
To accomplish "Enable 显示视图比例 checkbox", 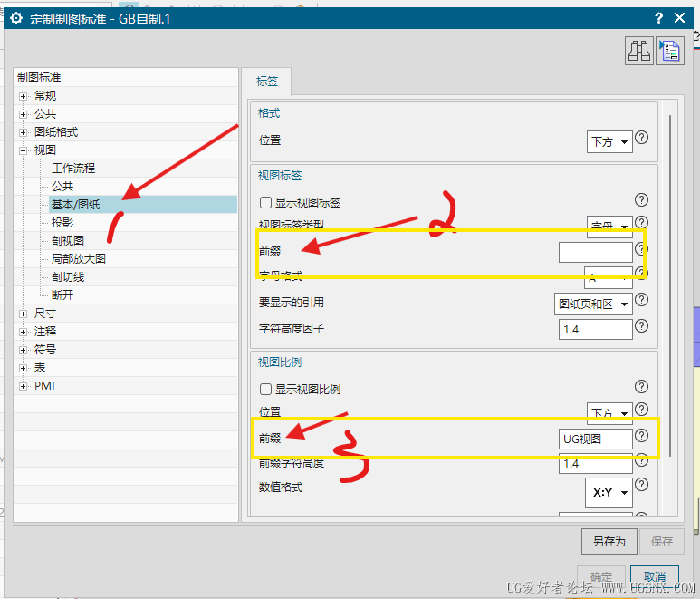I will point(265,389).
